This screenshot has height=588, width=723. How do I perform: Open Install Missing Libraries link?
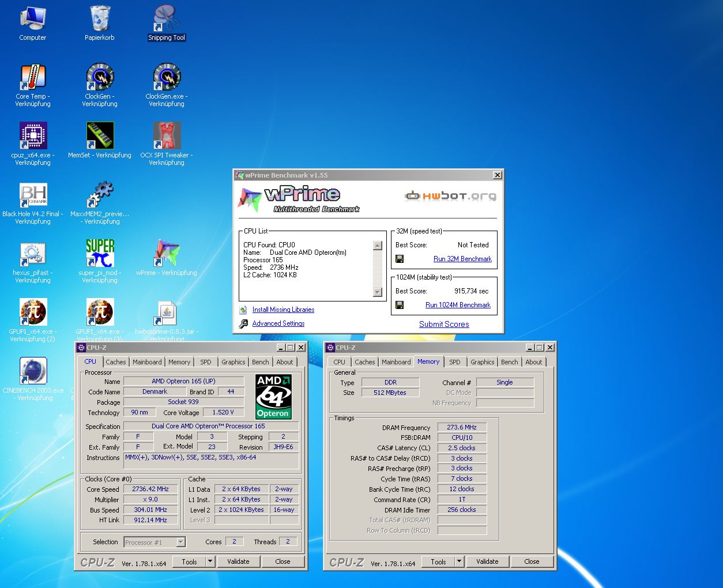(x=283, y=310)
